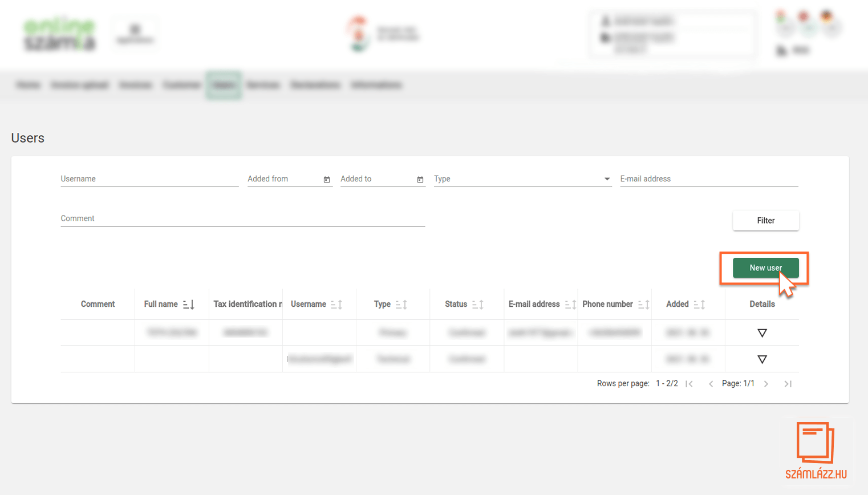Jump to the last page of results
This screenshot has width=868, height=495.
click(788, 384)
